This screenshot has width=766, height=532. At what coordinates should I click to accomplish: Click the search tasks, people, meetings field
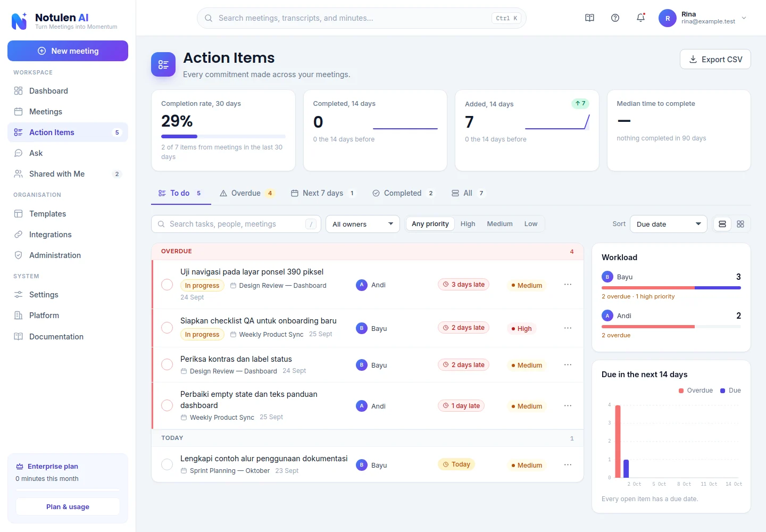[236, 224]
